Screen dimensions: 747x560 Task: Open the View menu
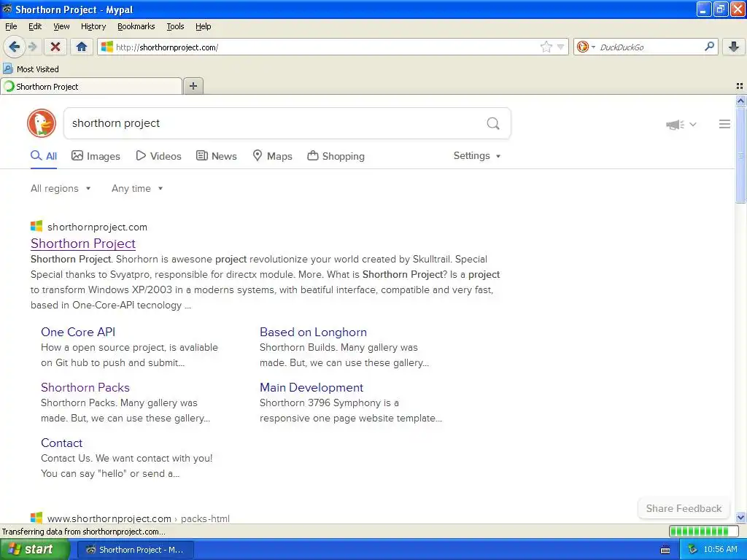tap(61, 26)
